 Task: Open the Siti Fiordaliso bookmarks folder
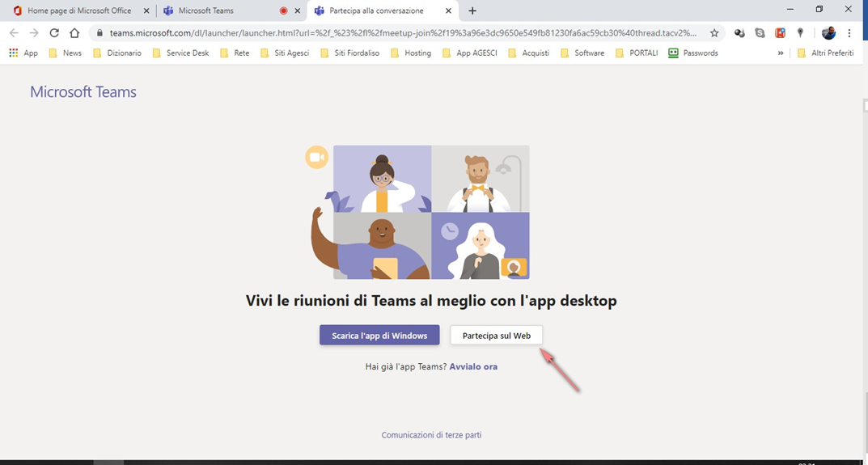click(x=349, y=53)
